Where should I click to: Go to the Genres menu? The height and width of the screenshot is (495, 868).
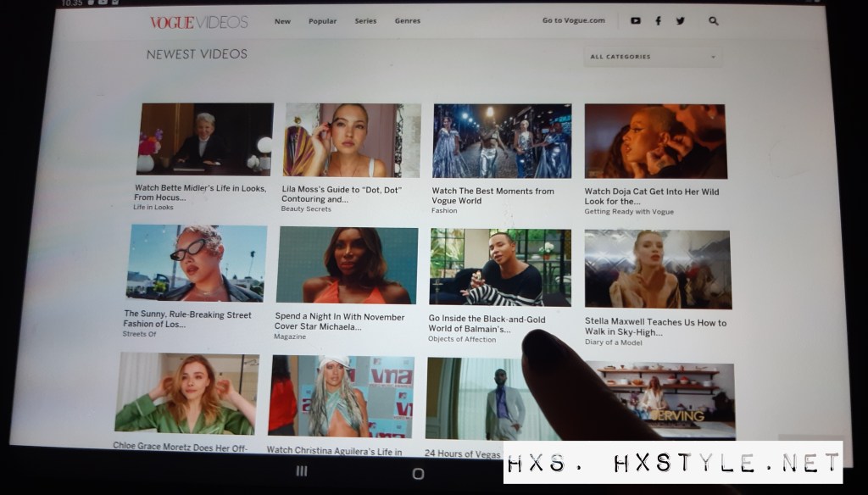[x=407, y=21]
